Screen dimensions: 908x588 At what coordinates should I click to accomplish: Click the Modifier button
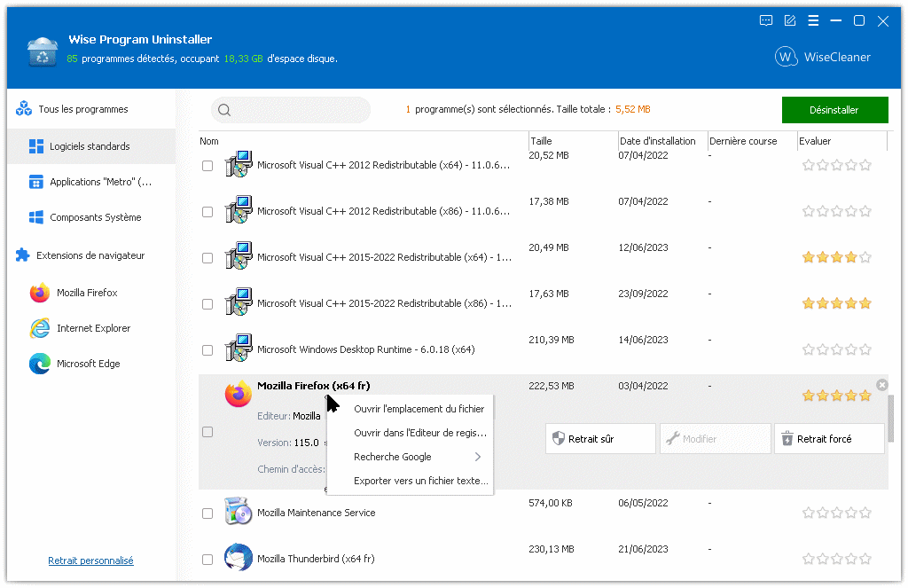(715, 438)
